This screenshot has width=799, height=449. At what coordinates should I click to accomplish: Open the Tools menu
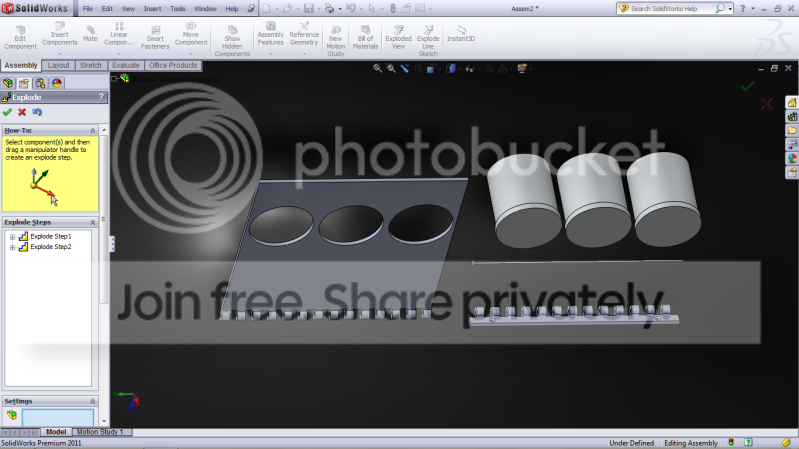pos(177,9)
